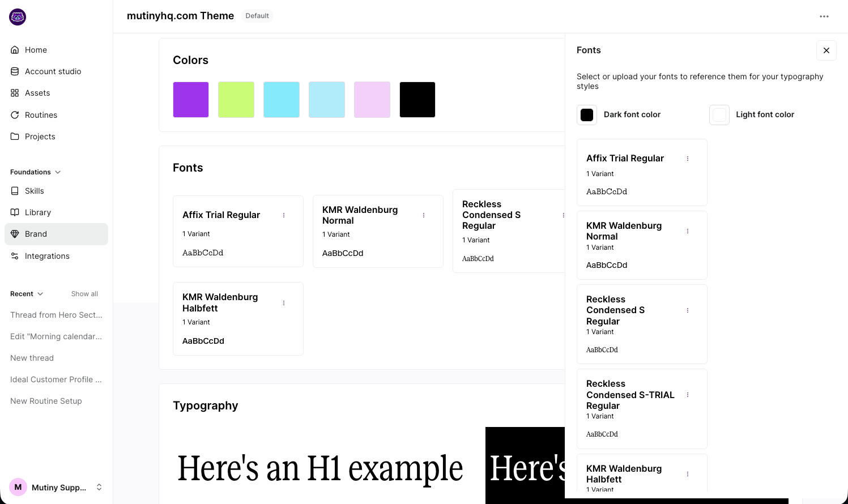This screenshot has height=504, width=848.
Task: Click the Brand diamond icon
Action: coord(15,234)
